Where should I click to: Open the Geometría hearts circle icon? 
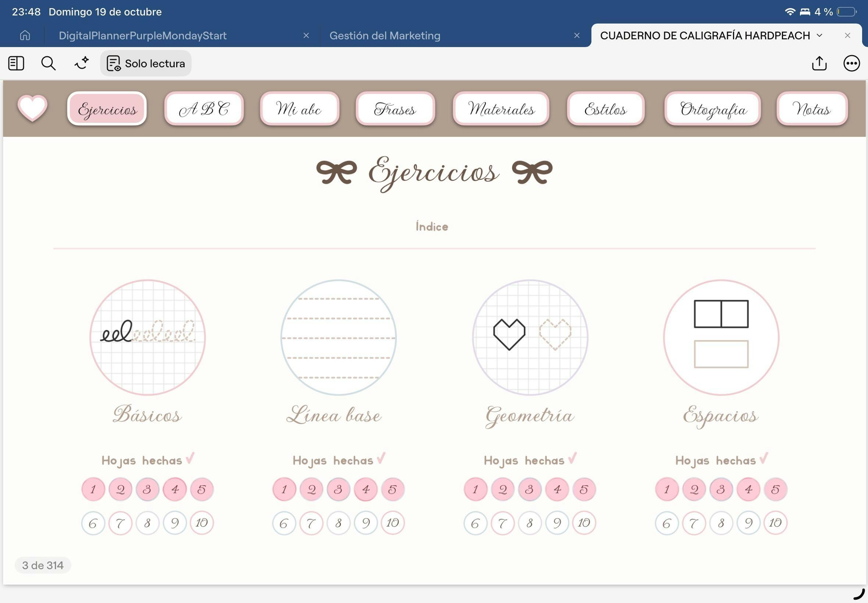pos(530,338)
